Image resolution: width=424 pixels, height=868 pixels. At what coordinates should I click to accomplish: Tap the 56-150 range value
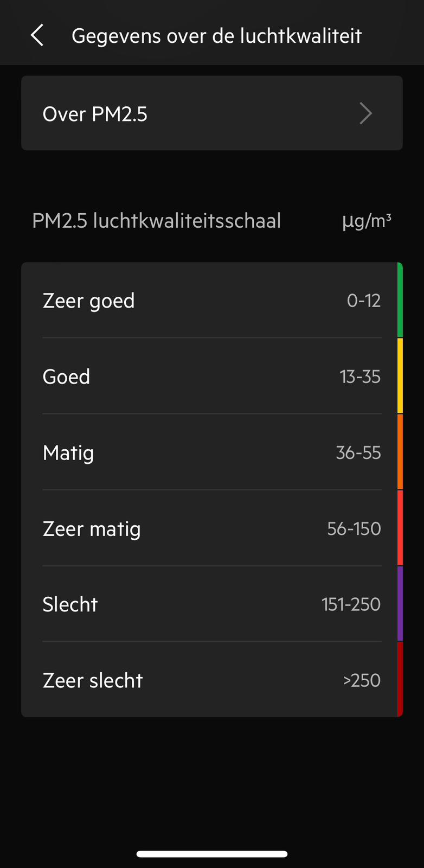coord(354,528)
